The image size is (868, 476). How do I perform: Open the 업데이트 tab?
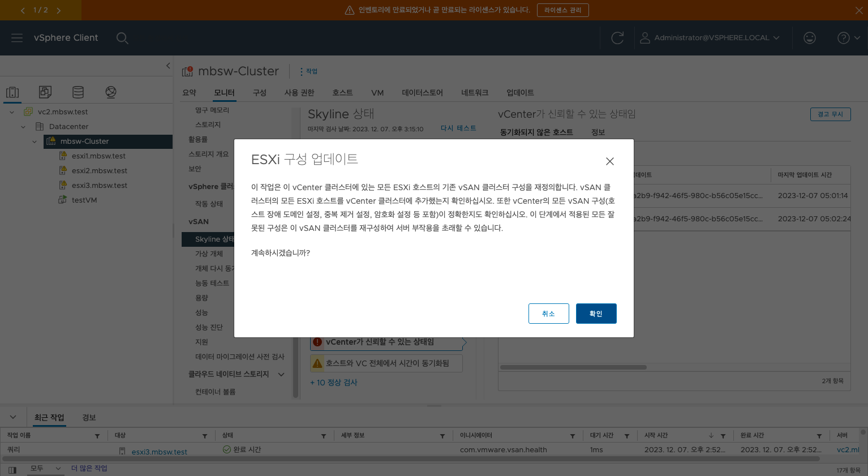pyautogui.click(x=520, y=93)
